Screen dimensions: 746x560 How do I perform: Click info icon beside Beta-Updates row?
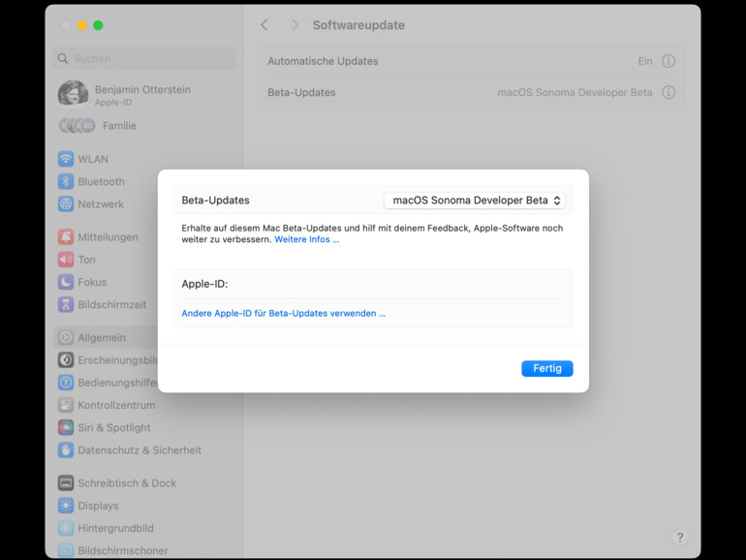click(668, 93)
